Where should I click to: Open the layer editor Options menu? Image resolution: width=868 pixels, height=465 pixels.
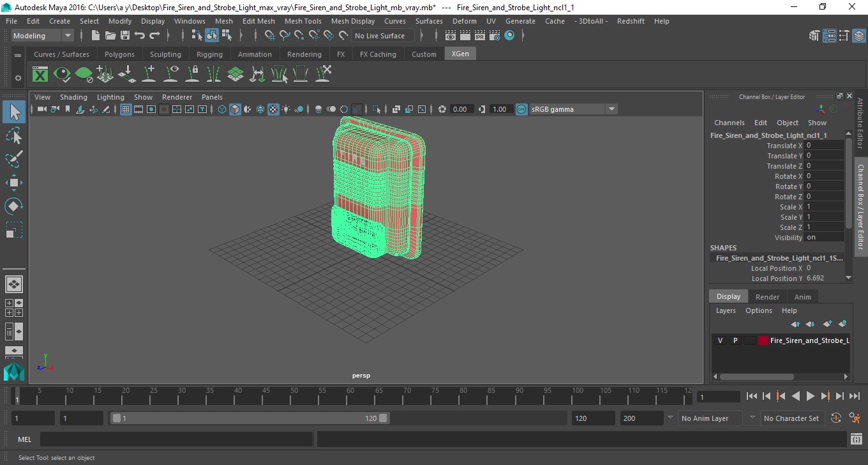[x=758, y=310]
